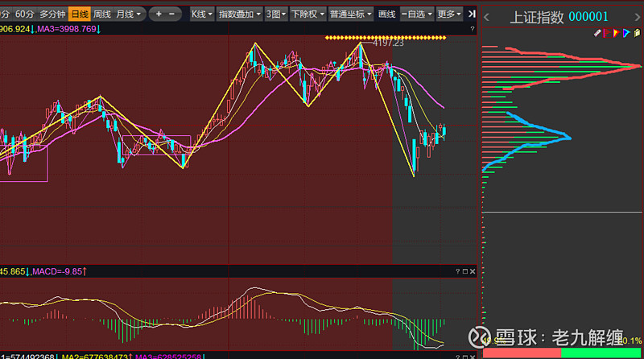Screen dimensions: 644x359
Task: Expand the 指数叠加 overlay dropdown
Action: pyautogui.click(x=239, y=14)
